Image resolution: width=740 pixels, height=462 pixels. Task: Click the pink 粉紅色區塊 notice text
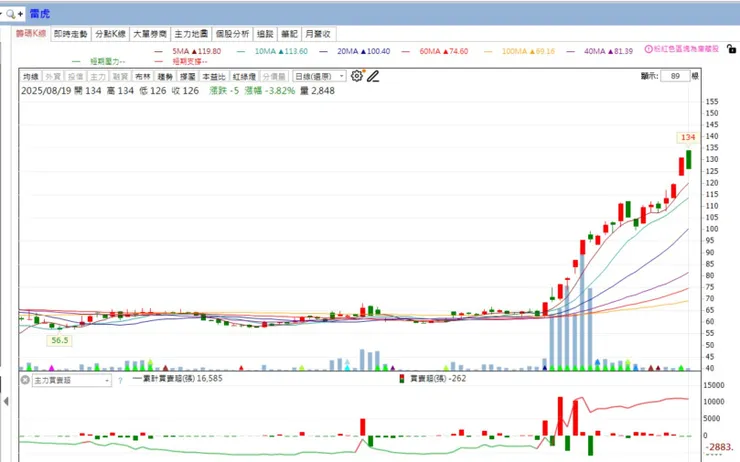coord(686,49)
